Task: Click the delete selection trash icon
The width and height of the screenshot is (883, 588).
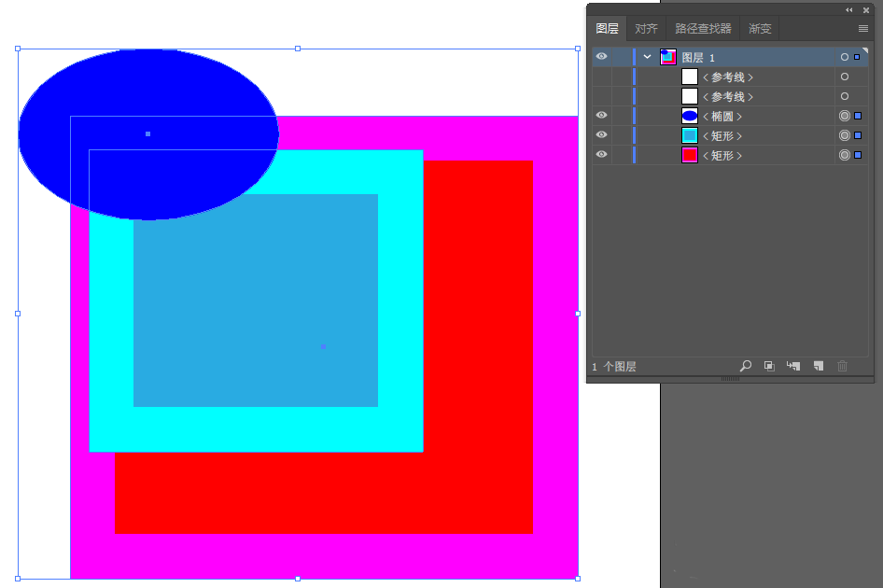Action: tap(843, 366)
